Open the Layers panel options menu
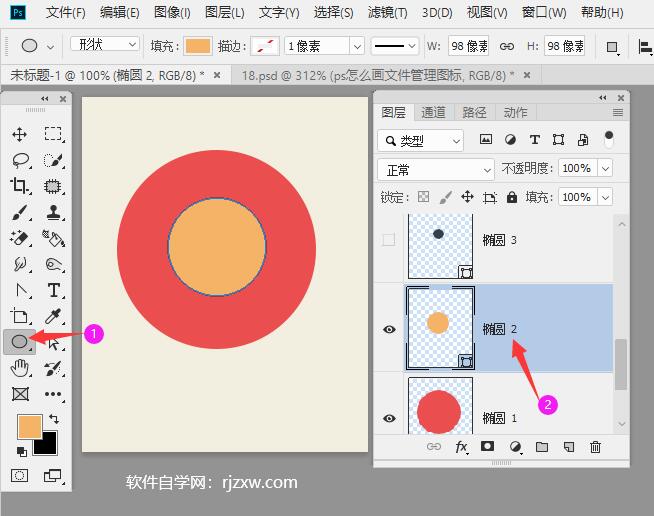 (618, 112)
